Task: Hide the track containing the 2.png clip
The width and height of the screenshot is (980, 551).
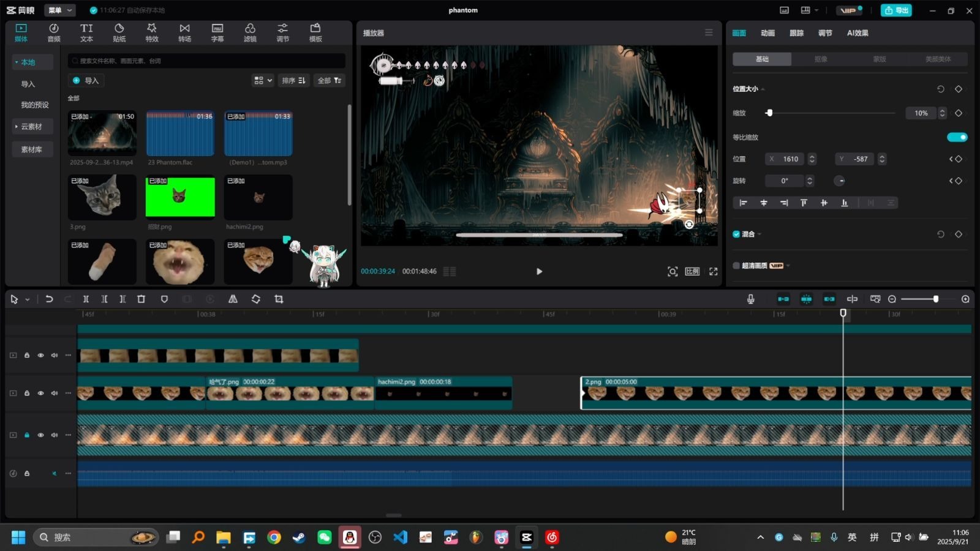Action: pos(40,393)
